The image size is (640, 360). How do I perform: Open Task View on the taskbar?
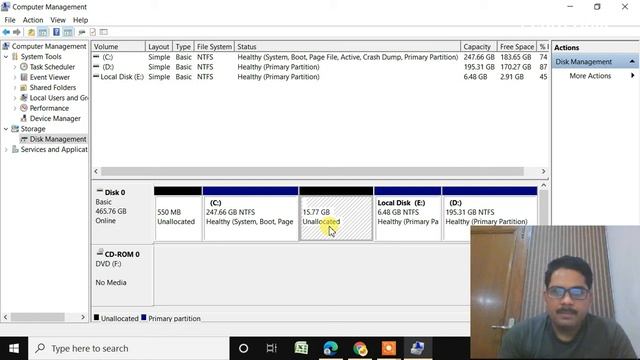pyautogui.click(x=271, y=348)
